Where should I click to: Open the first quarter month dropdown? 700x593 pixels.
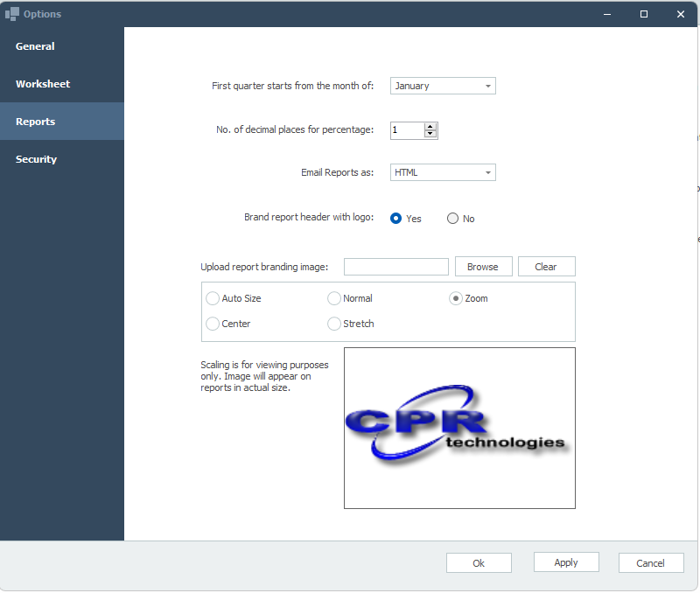tap(443, 86)
